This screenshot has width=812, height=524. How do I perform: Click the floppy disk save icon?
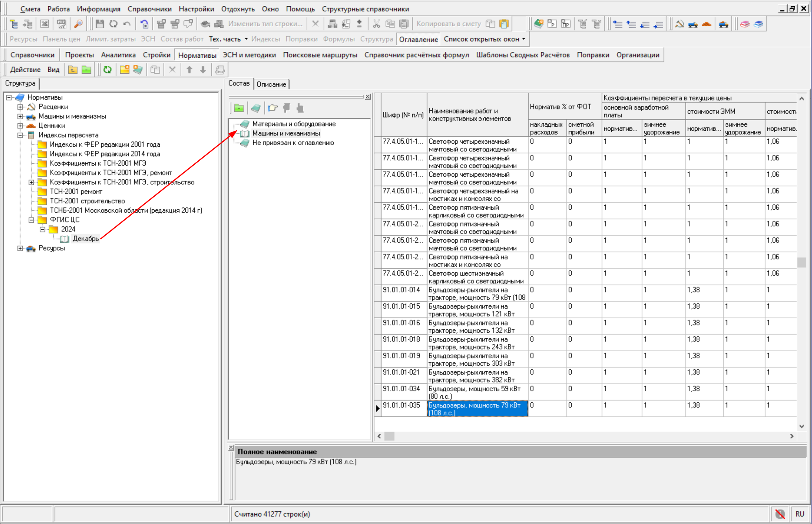coord(100,24)
